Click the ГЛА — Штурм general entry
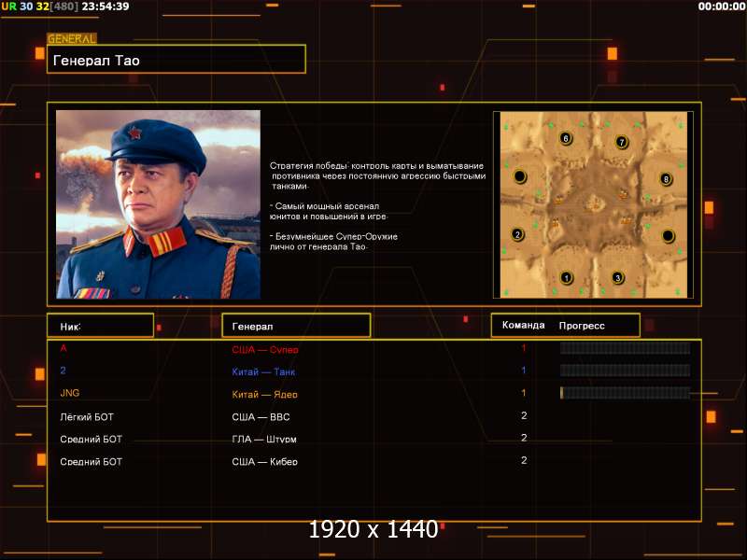Screen dimensions: 747x560 264,439
